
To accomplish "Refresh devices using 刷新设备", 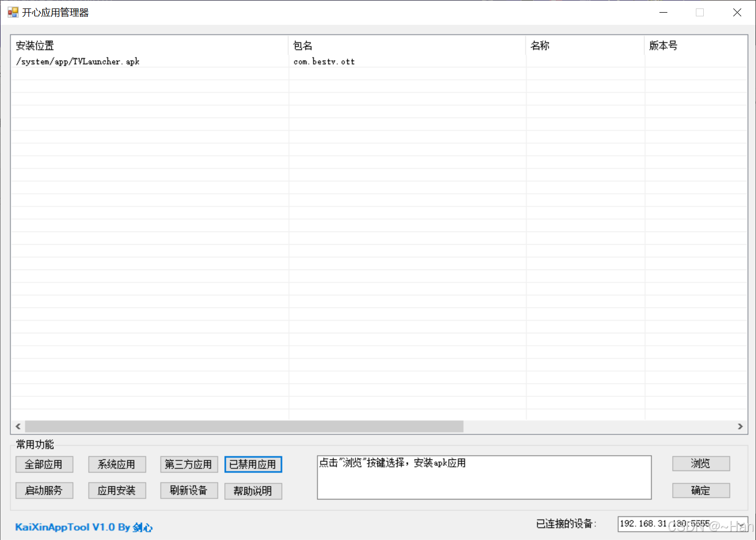I will (x=189, y=490).
